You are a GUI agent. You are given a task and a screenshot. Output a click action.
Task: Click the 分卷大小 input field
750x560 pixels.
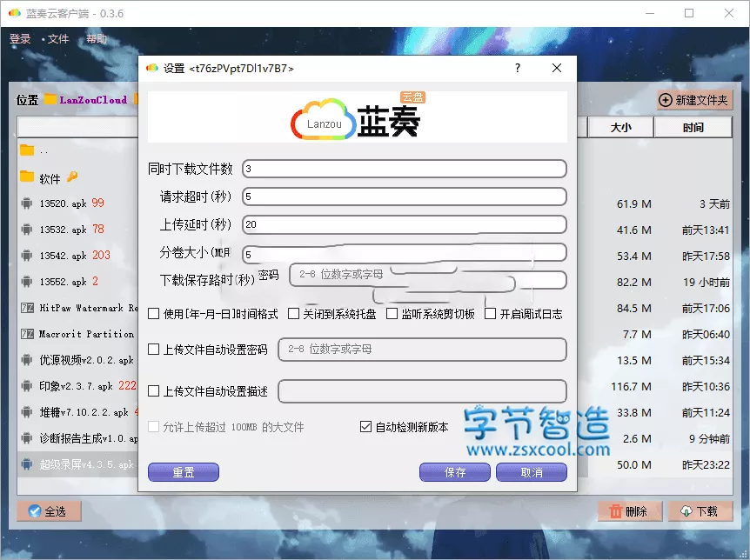405,253
